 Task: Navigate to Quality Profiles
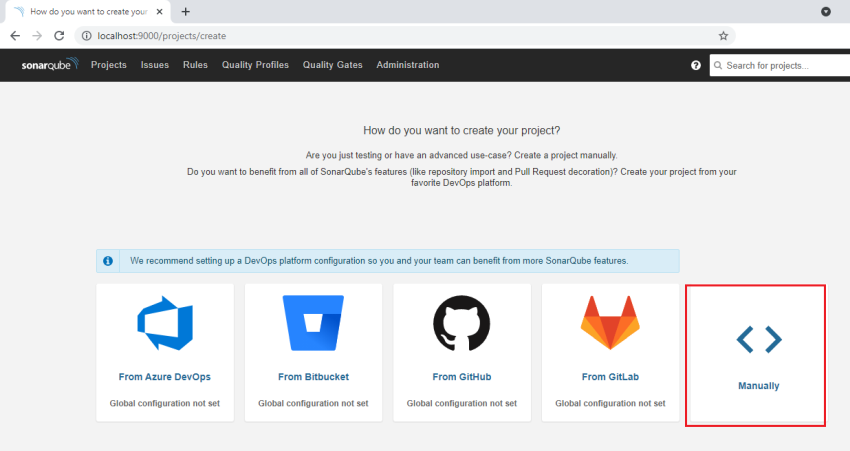[255, 65]
